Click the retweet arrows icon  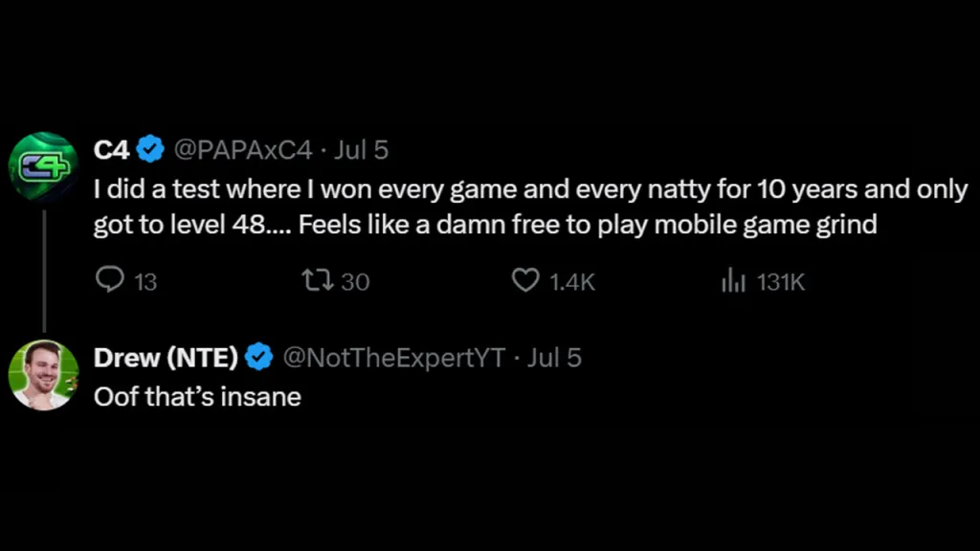(x=318, y=280)
